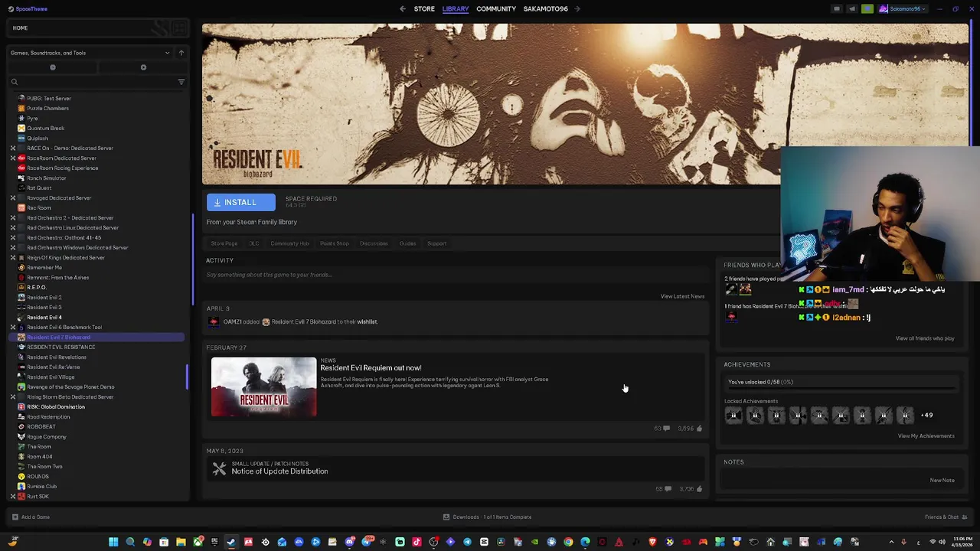Select Quantum Break in the game list
The width and height of the screenshot is (980, 551).
[46, 129]
